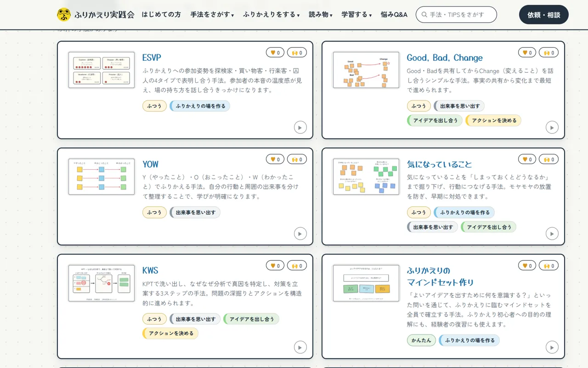Viewport: 588px width, 368px height.
Task: Select アイデアを出し合う tag on KWS card
Action: tap(251, 319)
